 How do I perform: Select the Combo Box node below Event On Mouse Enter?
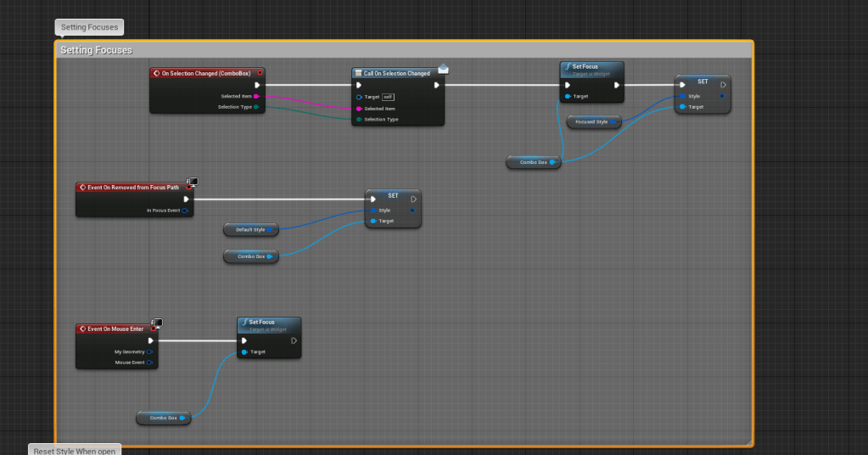click(163, 418)
